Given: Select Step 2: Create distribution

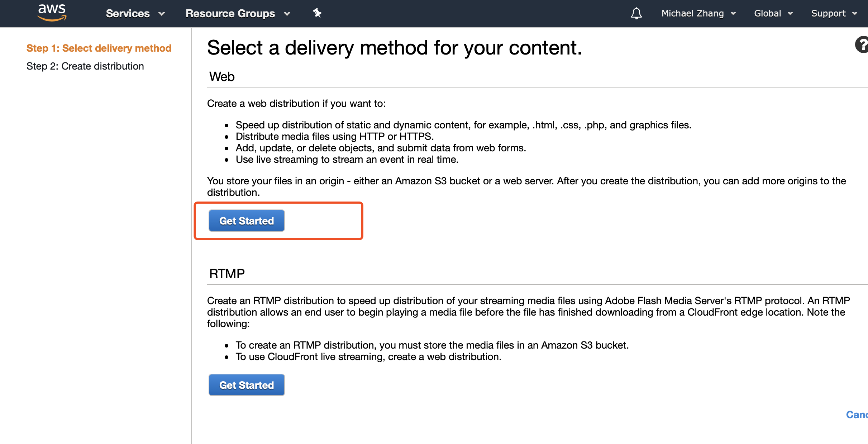Looking at the screenshot, I should pos(85,66).
